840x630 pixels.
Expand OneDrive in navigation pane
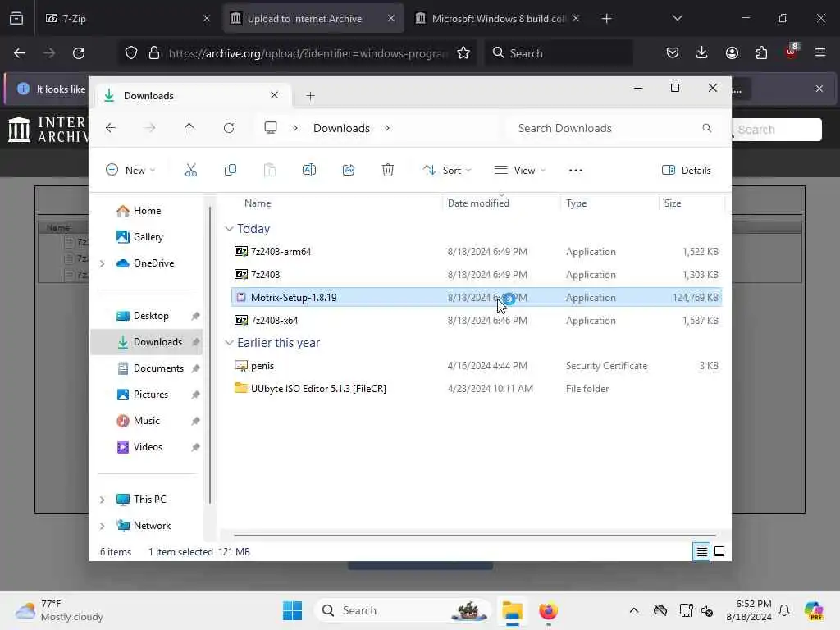[x=102, y=263]
